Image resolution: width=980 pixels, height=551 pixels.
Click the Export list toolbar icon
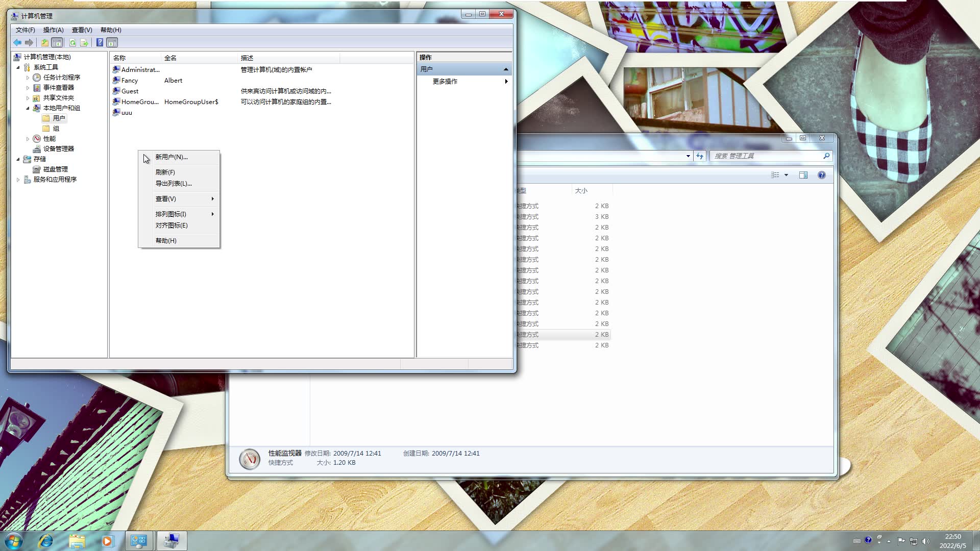[x=84, y=43]
